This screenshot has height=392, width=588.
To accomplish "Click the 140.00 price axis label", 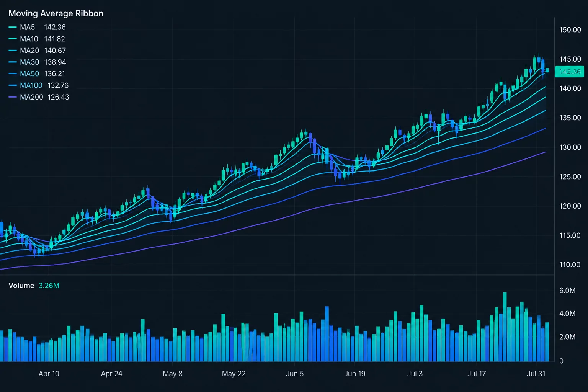I will pos(570,88).
